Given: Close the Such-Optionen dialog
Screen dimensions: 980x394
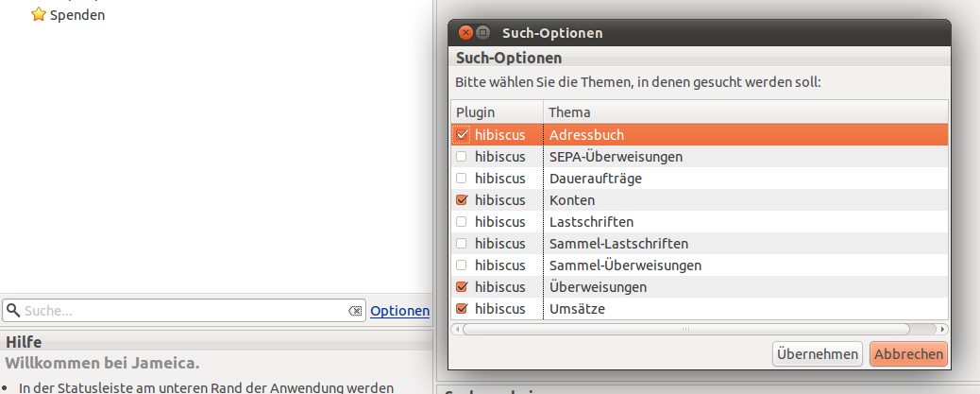Looking at the screenshot, I should point(465,32).
